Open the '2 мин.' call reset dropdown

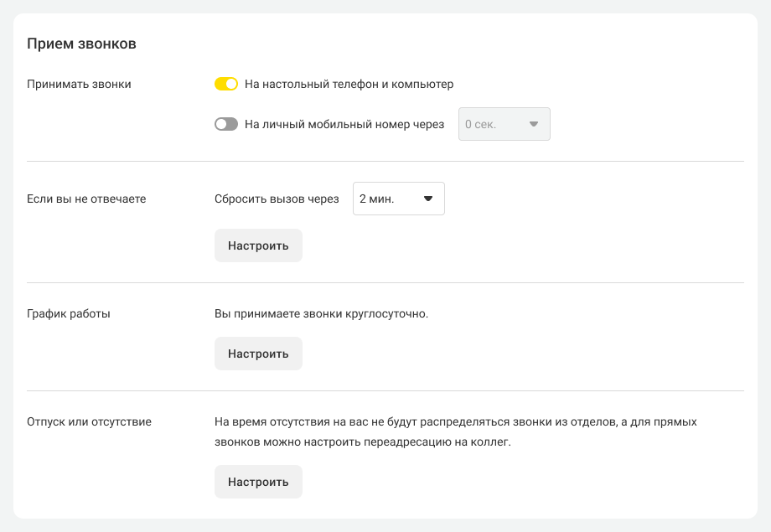[x=399, y=199]
